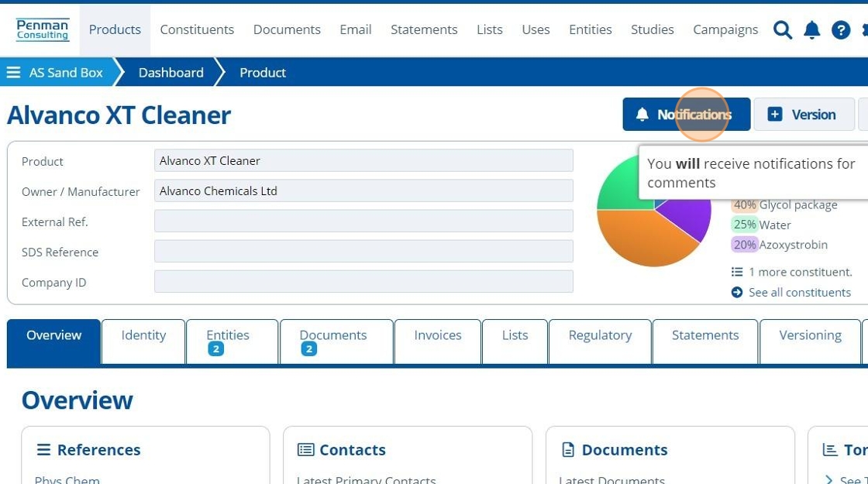Switch to the Statements tab
The height and width of the screenshot is (484, 868).
[705, 342]
